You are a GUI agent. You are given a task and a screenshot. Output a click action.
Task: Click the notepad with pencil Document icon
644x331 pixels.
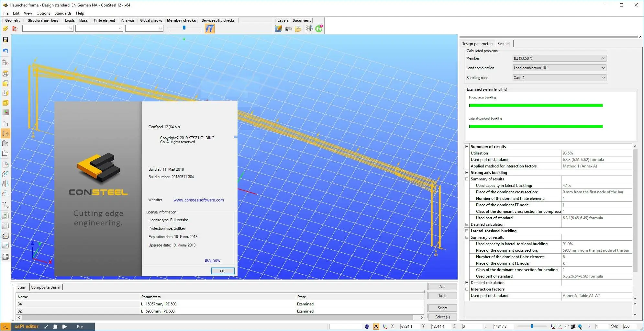tap(278, 29)
